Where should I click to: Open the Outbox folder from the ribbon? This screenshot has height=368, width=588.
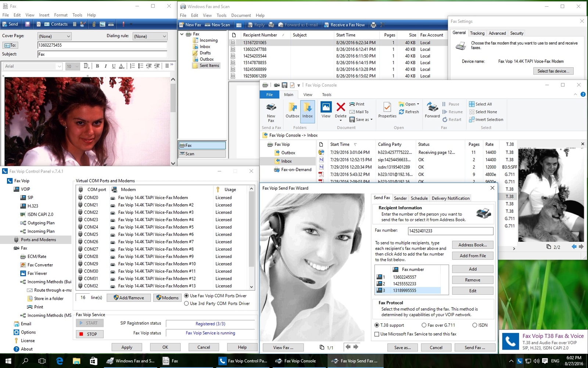pyautogui.click(x=293, y=110)
